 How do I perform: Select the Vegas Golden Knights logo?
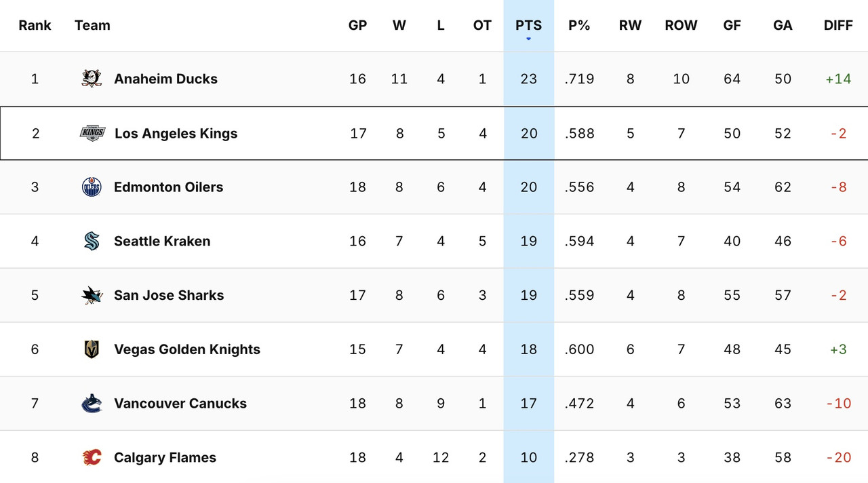pos(92,349)
